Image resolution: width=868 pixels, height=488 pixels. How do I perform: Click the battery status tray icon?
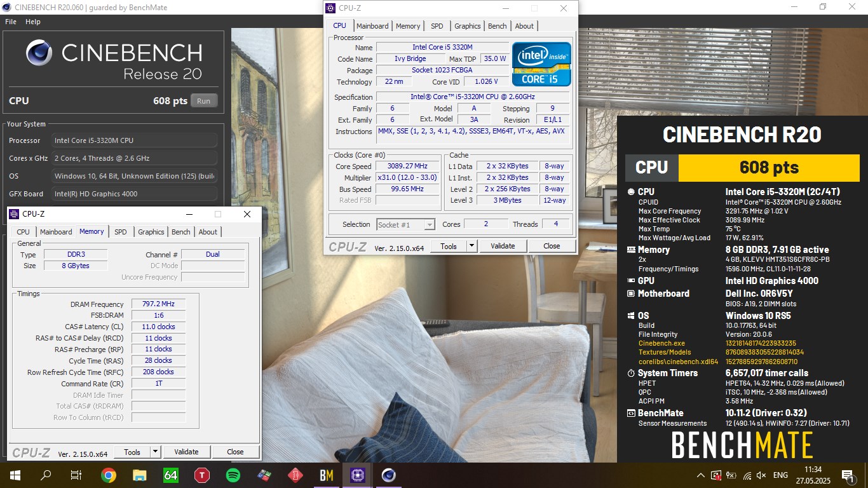(731, 475)
